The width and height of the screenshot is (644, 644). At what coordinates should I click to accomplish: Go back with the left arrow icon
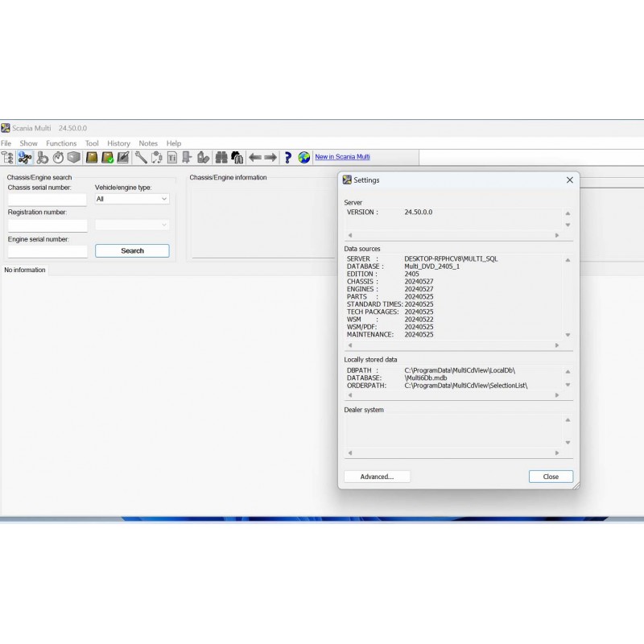[x=255, y=158]
